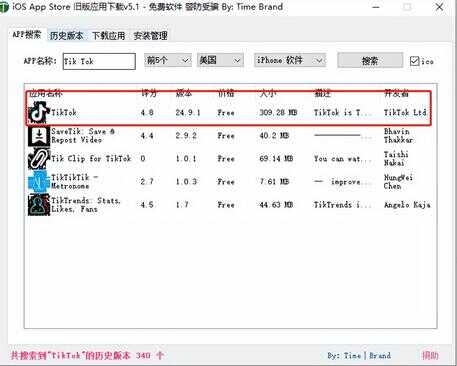Click the By: Time | Brand status text
Image resolution: width=457 pixels, height=366 pixels.
click(x=359, y=355)
